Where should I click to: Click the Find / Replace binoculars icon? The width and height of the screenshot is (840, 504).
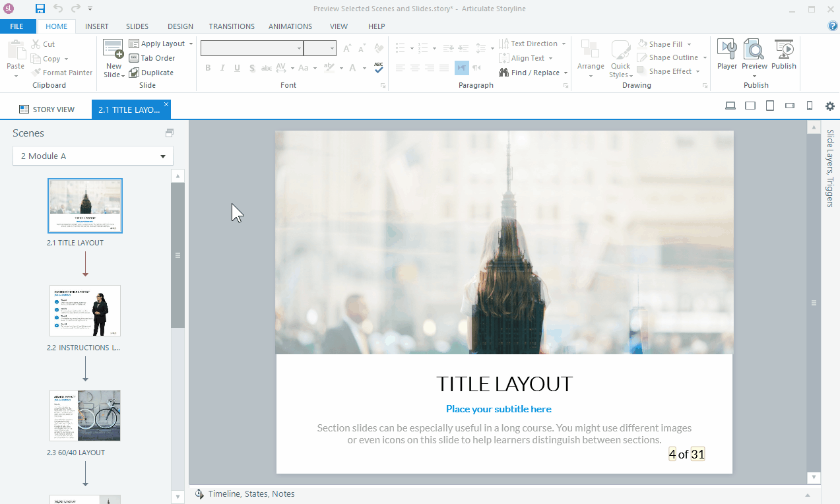(x=504, y=73)
